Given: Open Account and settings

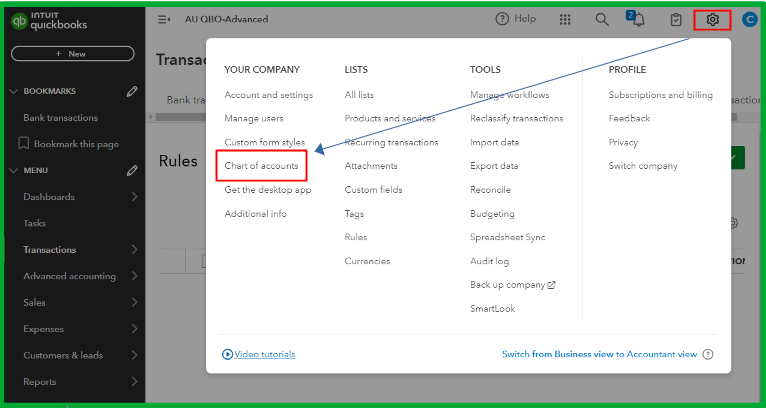Looking at the screenshot, I should click(x=269, y=95).
